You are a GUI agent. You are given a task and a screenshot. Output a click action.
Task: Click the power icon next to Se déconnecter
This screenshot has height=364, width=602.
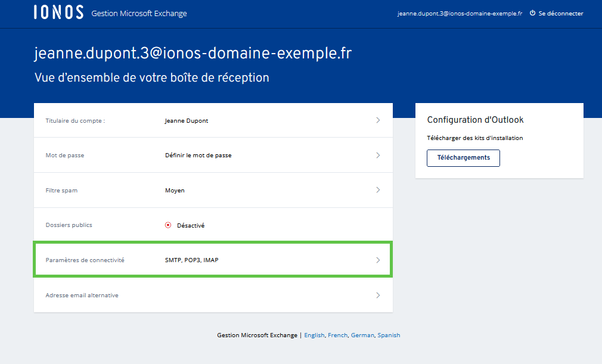click(x=532, y=13)
